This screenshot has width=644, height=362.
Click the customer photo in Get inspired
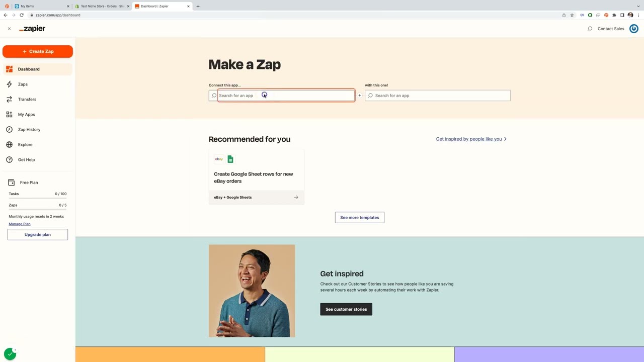point(252,291)
